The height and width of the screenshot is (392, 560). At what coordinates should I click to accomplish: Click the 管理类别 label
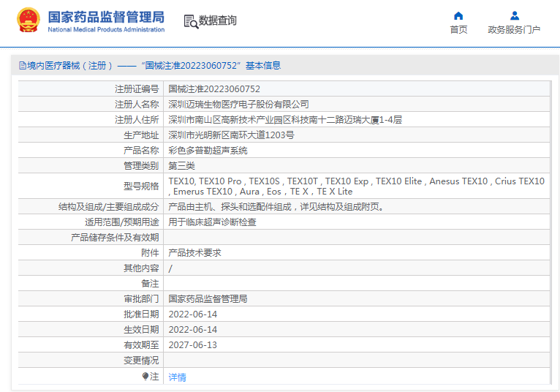point(141,166)
